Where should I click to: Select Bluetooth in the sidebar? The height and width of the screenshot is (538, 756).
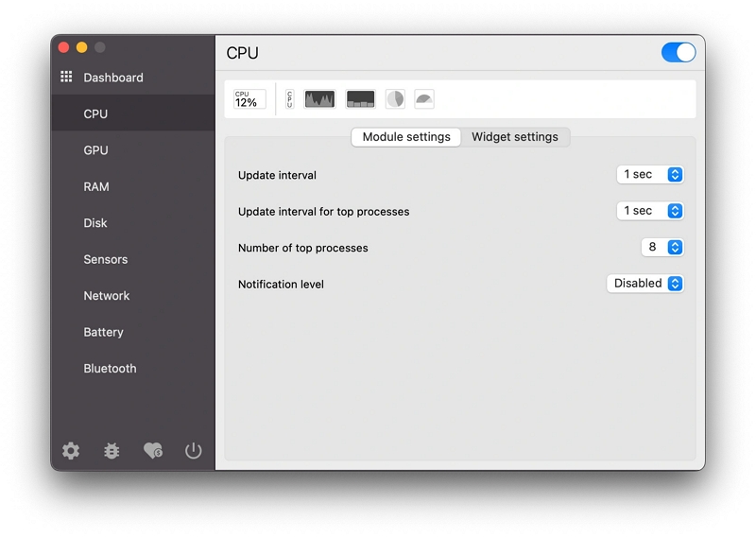pyautogui.click(x=132, y=368)
